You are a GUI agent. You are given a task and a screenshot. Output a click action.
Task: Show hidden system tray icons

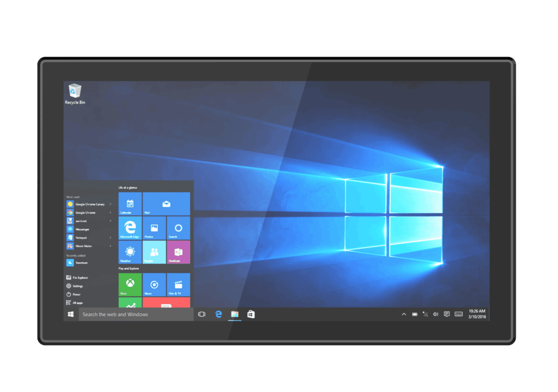tap(404, 314)
